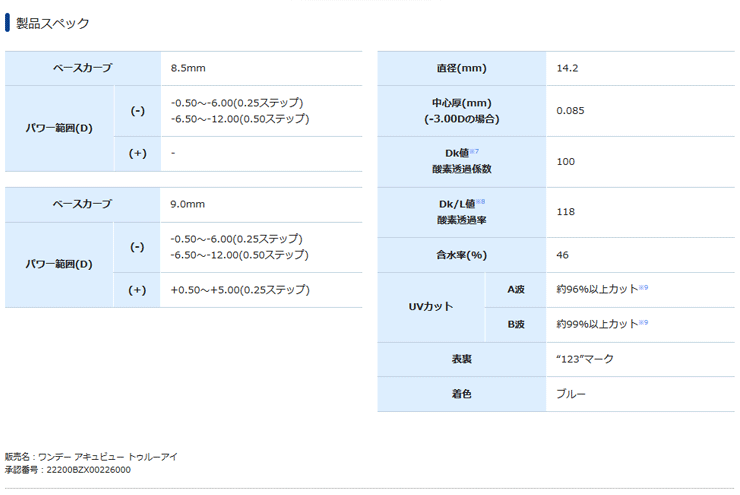Click the 0.085 center thickness value
Image resolution: width=740 pixels, height=495 pixels.
572,110
